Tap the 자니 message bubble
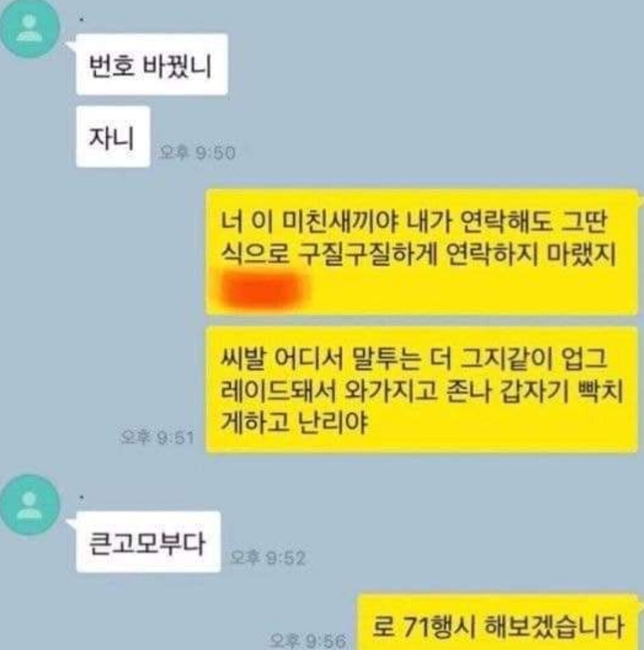The image size is (644, 650). [113, 137]
